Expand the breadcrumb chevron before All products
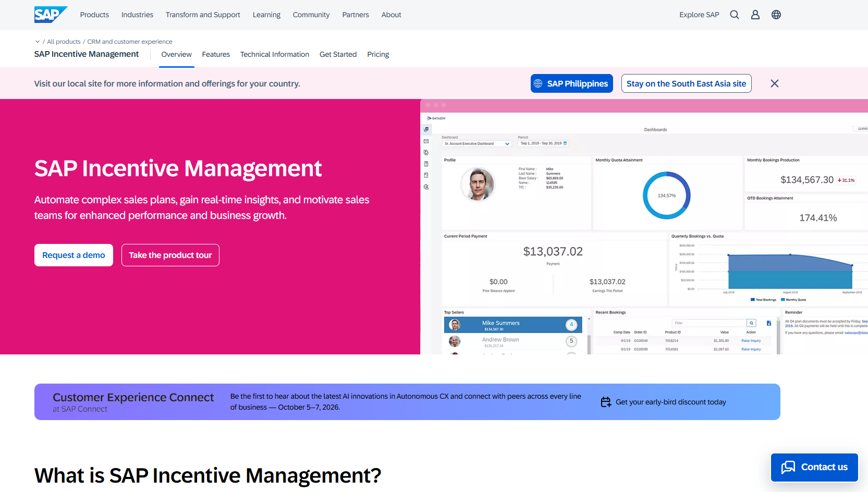This screenshot has height=492, width=868. (38, 42)
